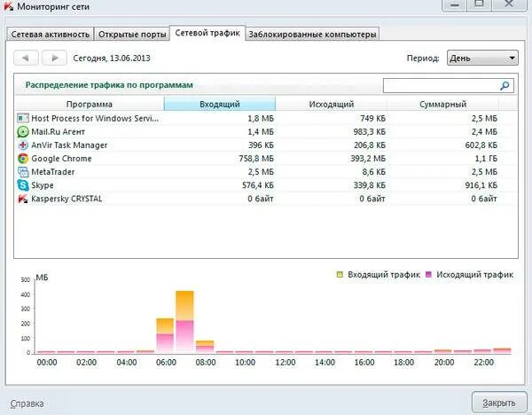Switch to the Открытые порты tab
The width and height of the screenshot is (532, 415).
pyautogui.click(x=132, y=35)
